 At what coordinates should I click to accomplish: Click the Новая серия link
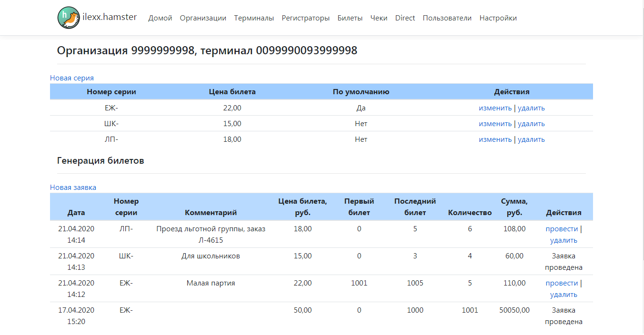(72, 78)
